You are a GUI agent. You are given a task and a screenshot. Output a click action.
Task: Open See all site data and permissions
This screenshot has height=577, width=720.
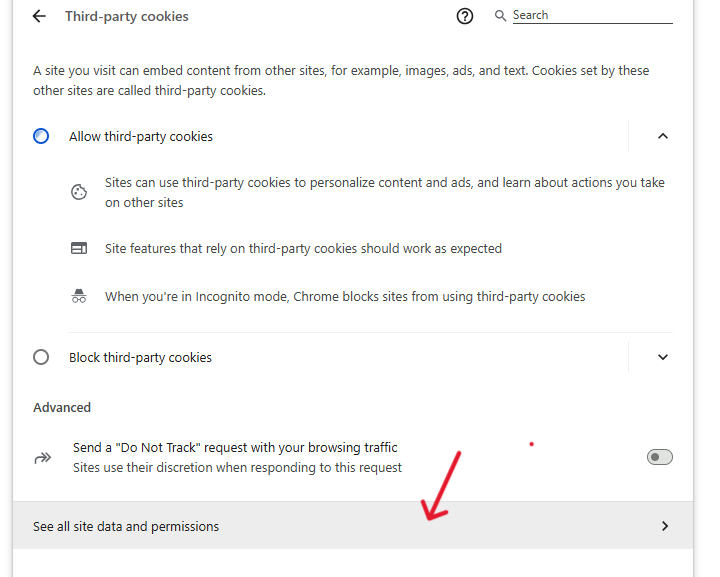point(126,526)
